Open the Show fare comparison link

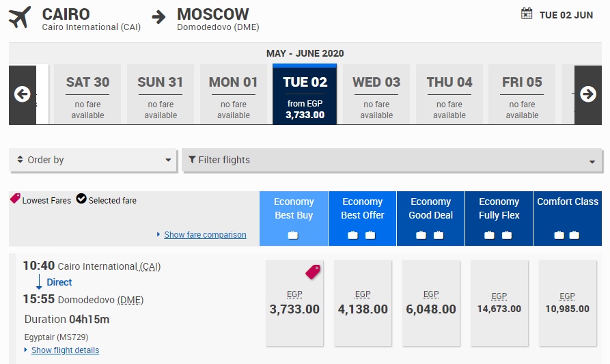pyautogui.click(x=205, y=235)
